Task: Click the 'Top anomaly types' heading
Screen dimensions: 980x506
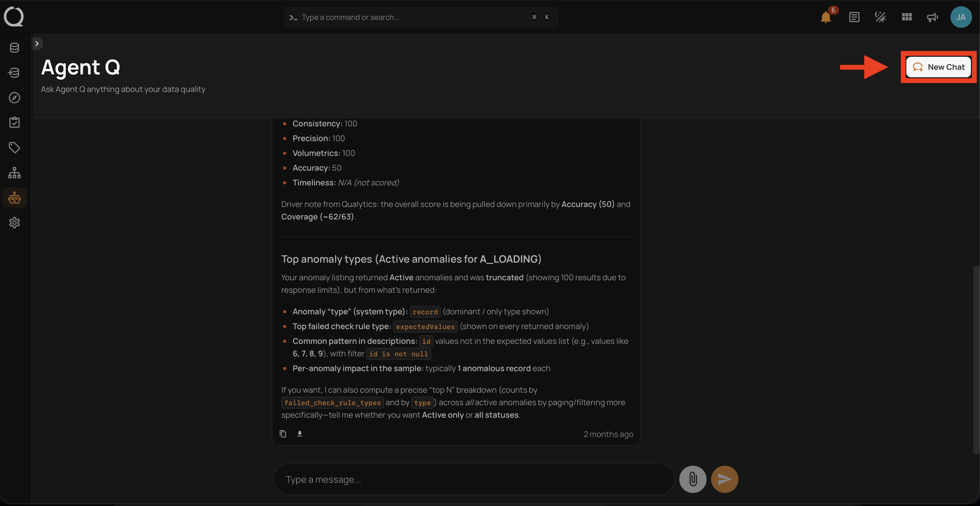Action: coord(411,259)
